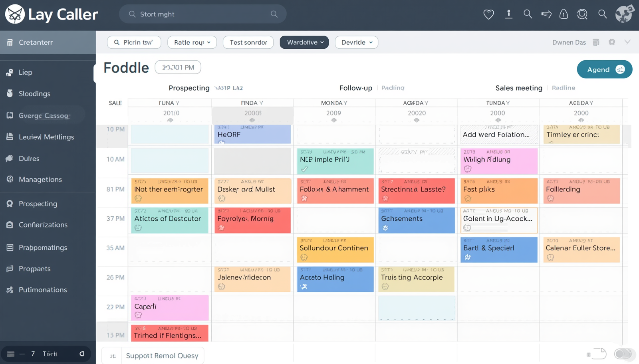The height and width of the screenshot is (364, 639).
Task: Click the Agend button
Action: coord(604,69)
